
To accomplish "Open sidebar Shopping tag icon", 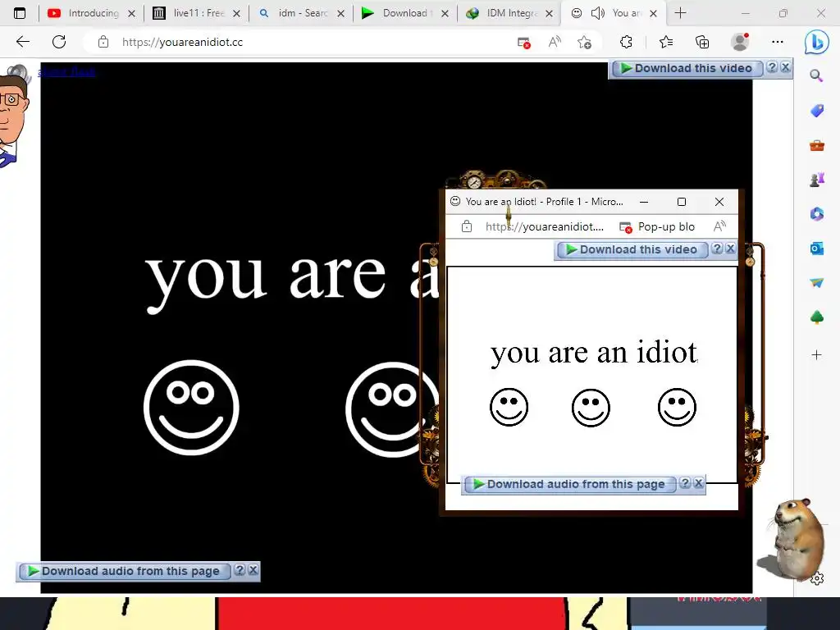I will tap(816, 111).
